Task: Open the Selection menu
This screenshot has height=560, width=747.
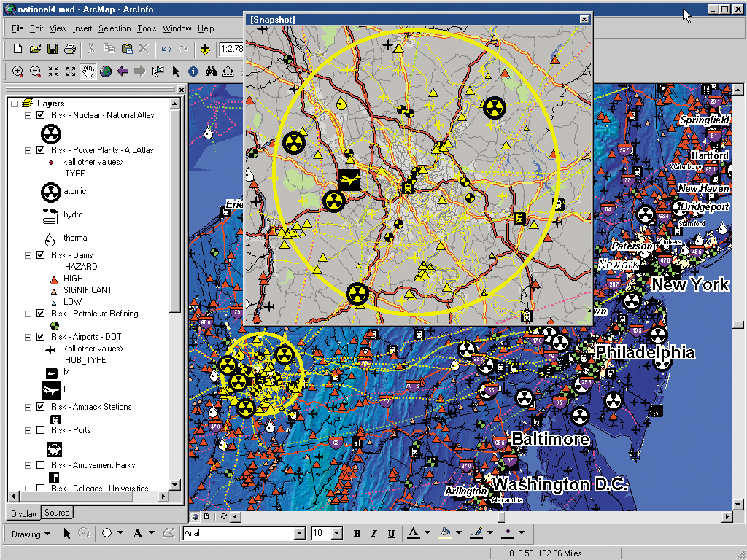Action: pos(115,28)
